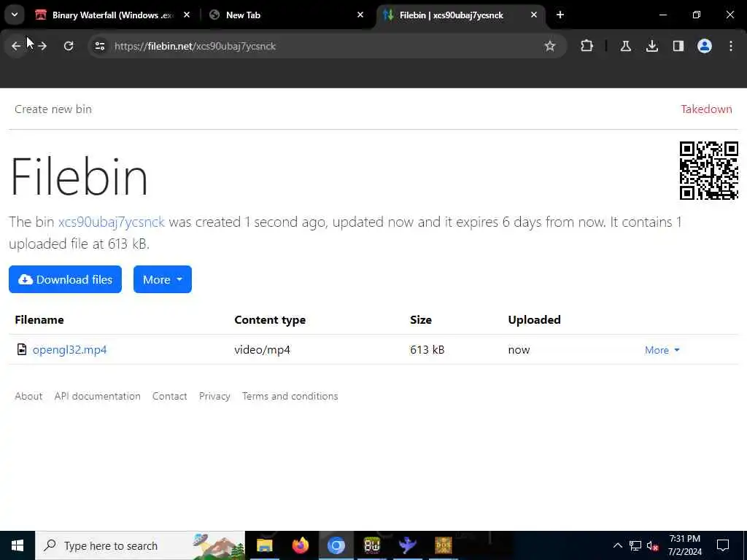The height and width of the screenshot is (560, 747).
Task: Click the Create new bin link
Action: click(53, 109)
